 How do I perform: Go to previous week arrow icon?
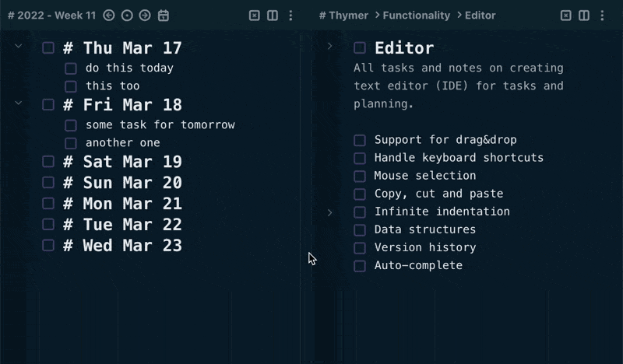[x=109, y=16]
